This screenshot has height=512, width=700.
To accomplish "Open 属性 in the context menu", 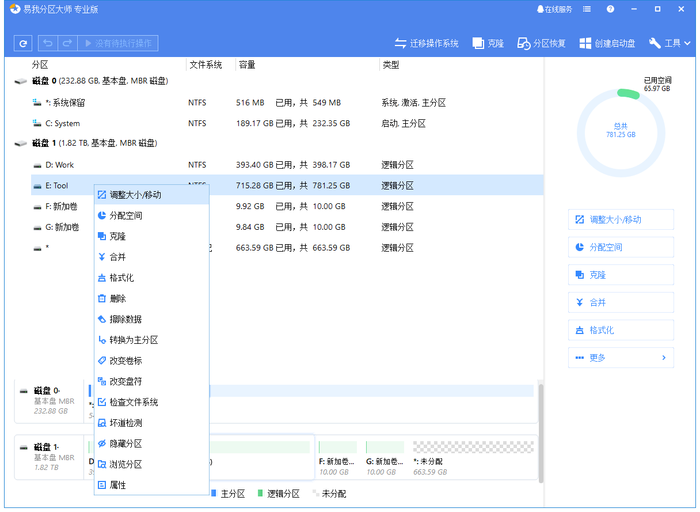I will 152,485.
